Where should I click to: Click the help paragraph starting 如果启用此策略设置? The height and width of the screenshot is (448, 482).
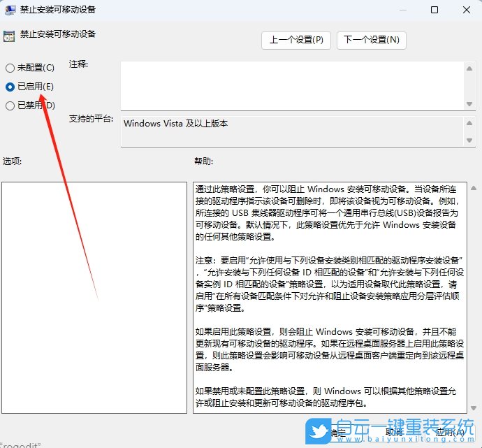pos(330,349)
